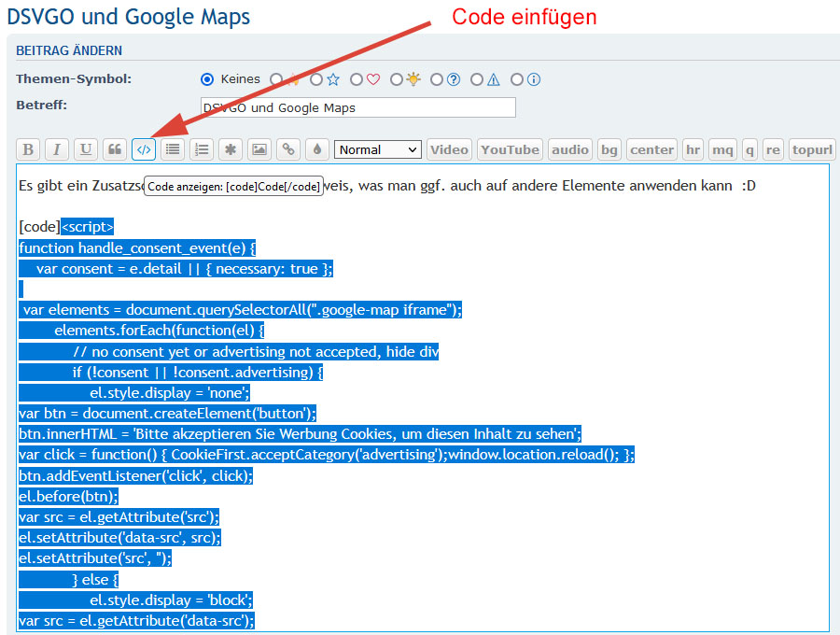Insert an unordered list
Screen dimensions: 840x635
coord(172,149)
